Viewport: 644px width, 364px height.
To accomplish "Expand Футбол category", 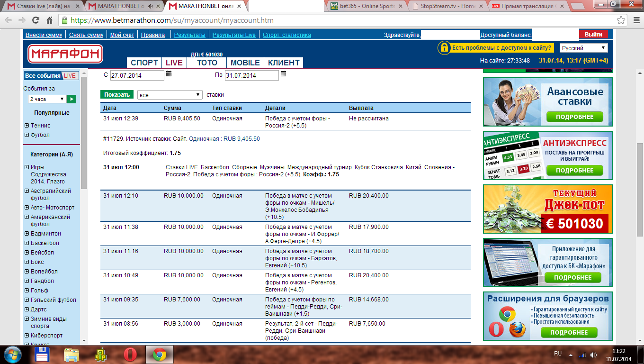I will 27,135.
